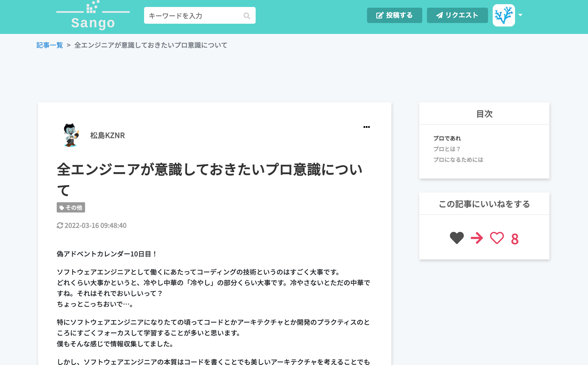This screenshot has width=588, height=365.
Task: Click the filled dark heart icon
Action: coord(457,238)
